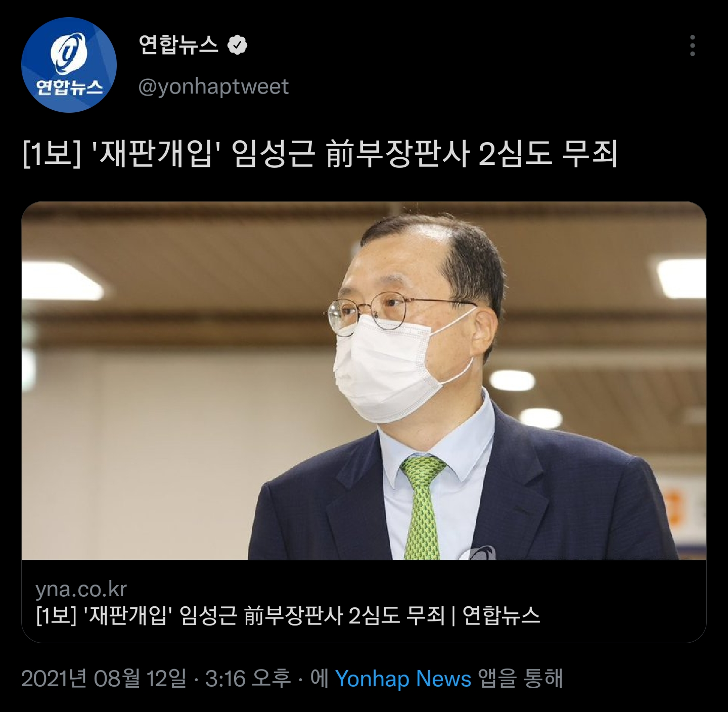
Task: Click the tweet date 2021년 08월 12일
Action: pos(104,678)
